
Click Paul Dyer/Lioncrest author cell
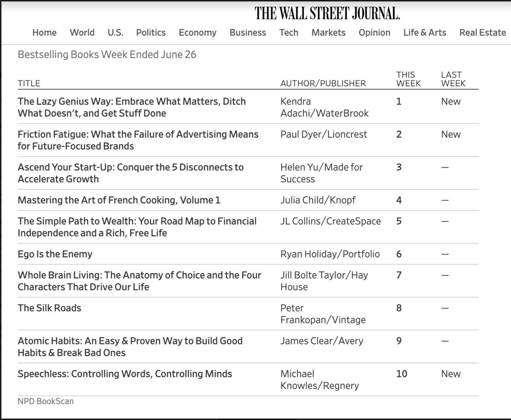[324, 134]
